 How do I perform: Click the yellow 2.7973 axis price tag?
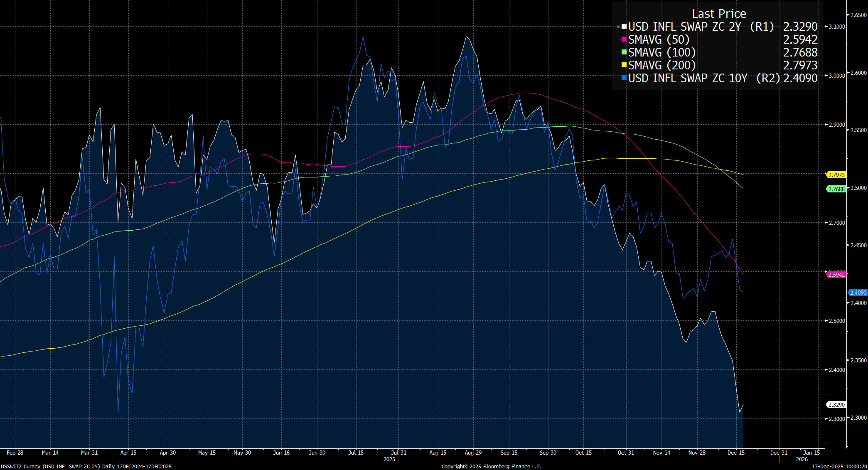coord(836,175)
